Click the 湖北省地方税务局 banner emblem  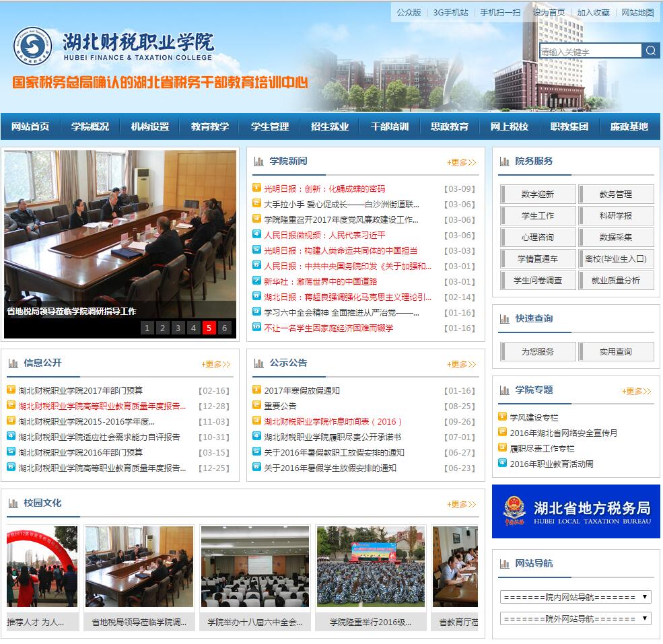click(x=515, y=511)
